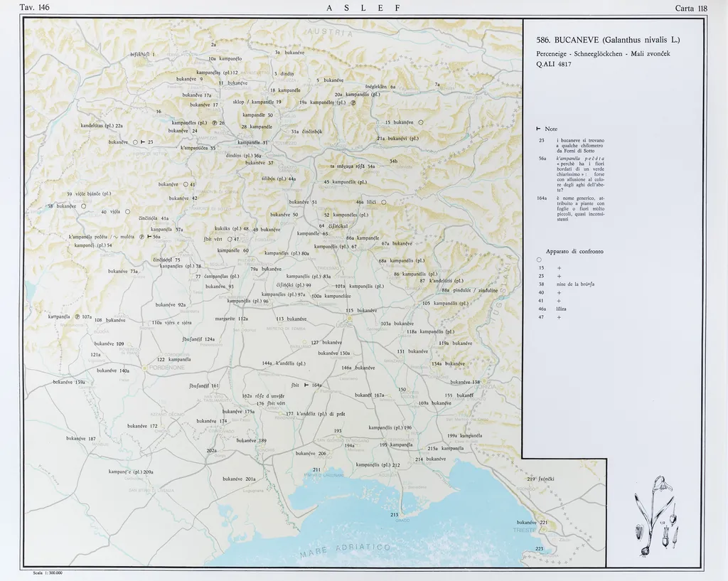Click the Note flag symbol in legend
Image resolution: width=728 pixels, height=581 pixels.
(x=539, y=129)
